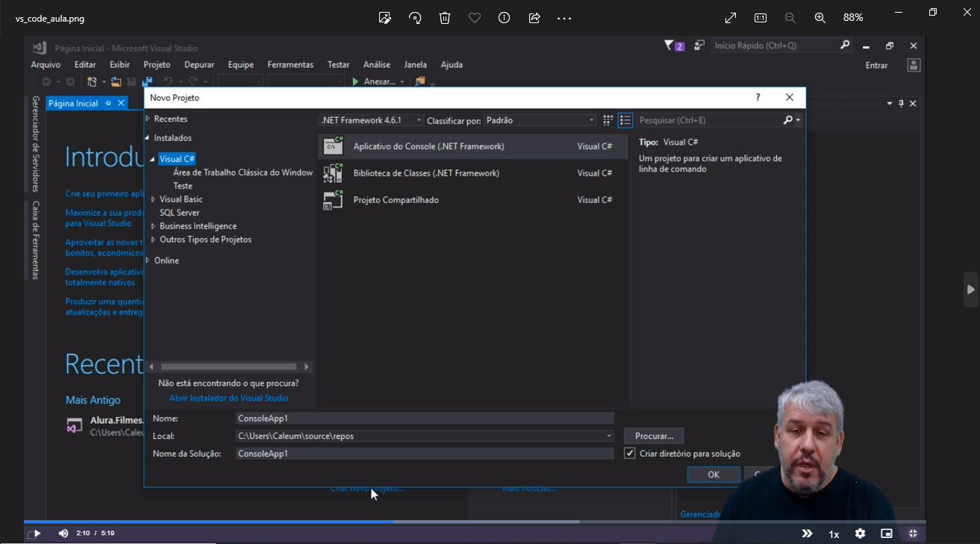The height and width of the screenshot is (544, 980).
Task: Click the Procurar... button
Action: pyautogui.click(x=654, y=436)
